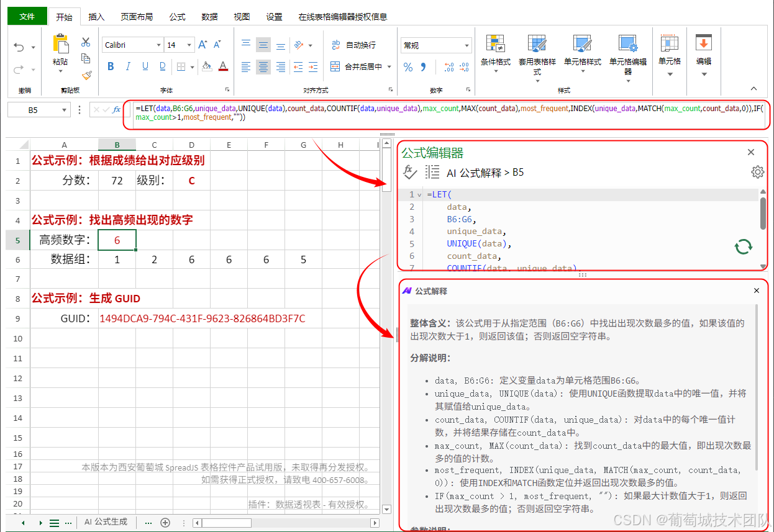Switch to the 插入 ribbon tab
The image size is (774, 532).
click(x=96, y=17)
